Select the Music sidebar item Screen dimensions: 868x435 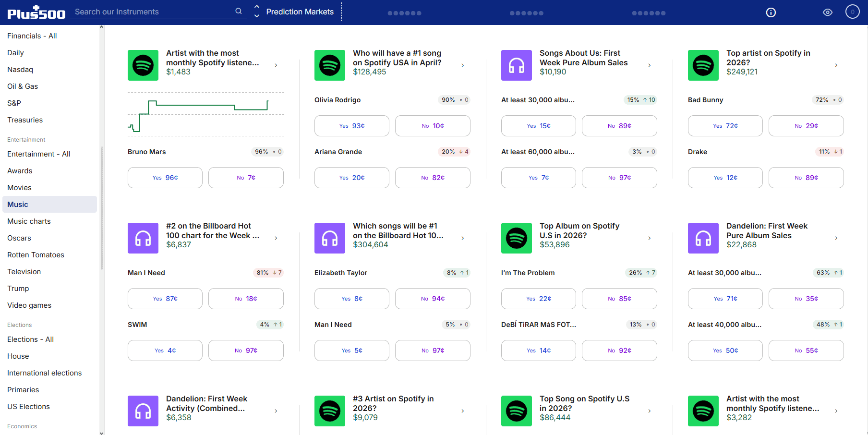pyautogui.click(x=49, y=205)
